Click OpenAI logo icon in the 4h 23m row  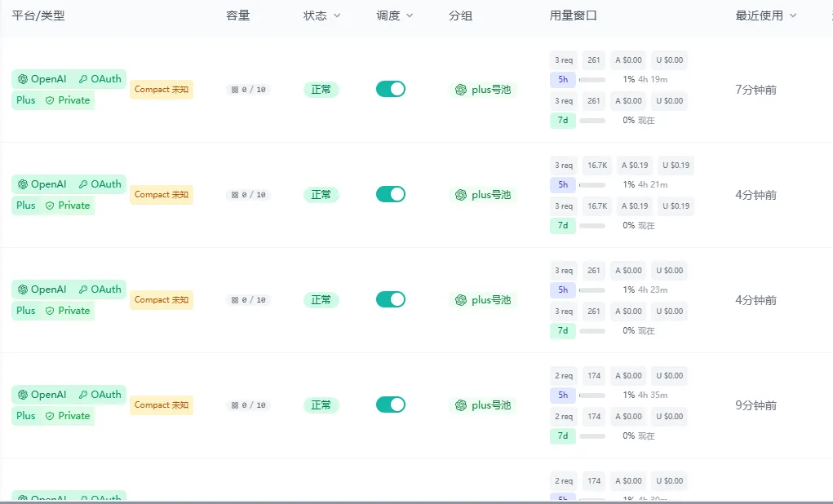[22, 290]
